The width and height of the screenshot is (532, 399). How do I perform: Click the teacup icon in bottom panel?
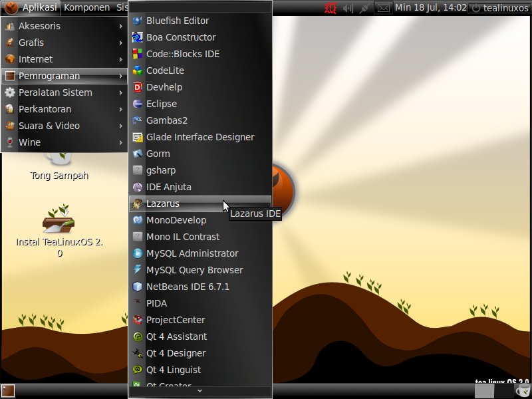[522, 391]
